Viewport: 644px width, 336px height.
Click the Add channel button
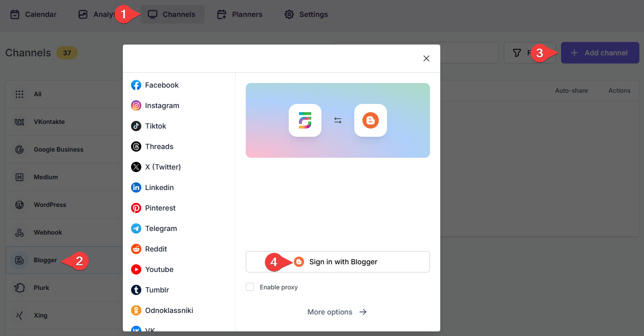(x=600, y=53)
